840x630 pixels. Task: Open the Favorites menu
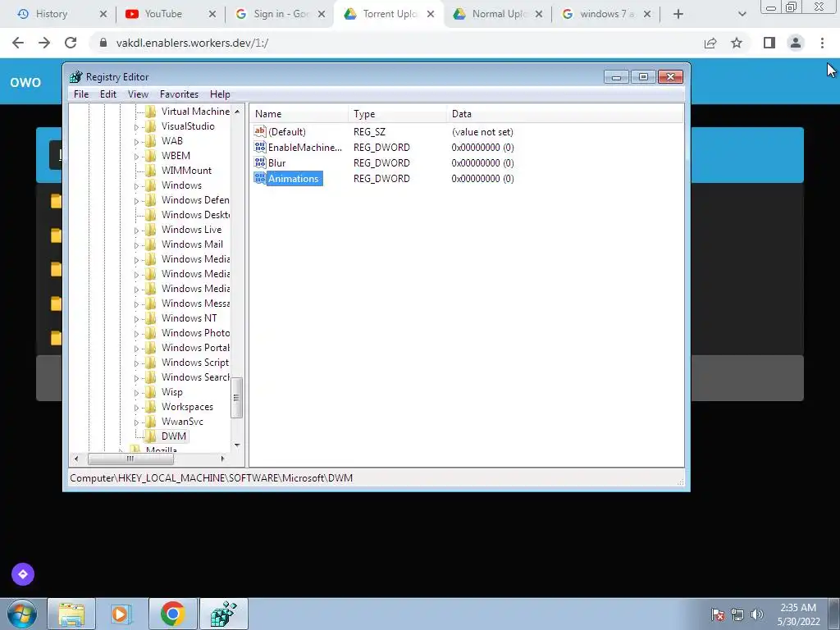(179, 94)
